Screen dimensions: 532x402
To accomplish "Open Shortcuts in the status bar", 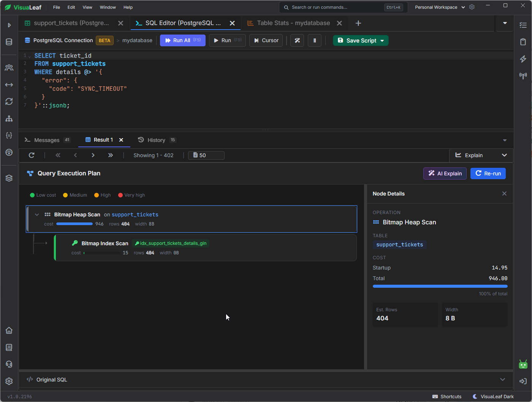I will tap(447, 396).
